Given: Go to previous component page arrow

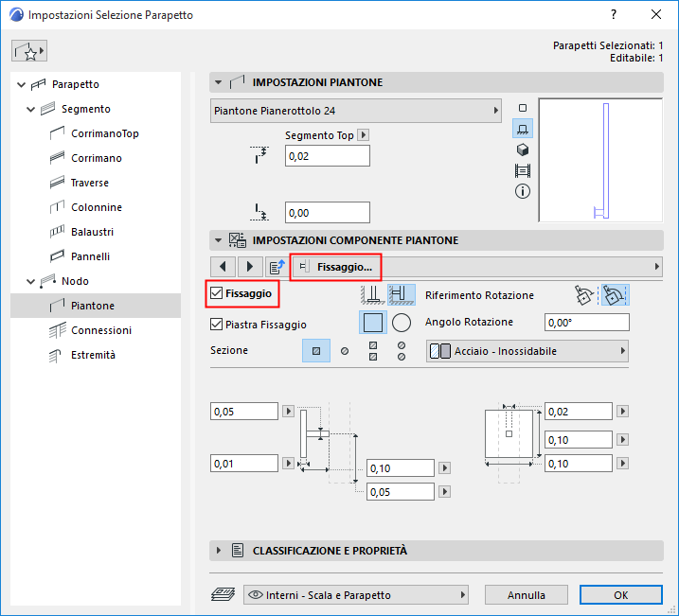Looking at the screenshot, I should (x=223, y=267).
